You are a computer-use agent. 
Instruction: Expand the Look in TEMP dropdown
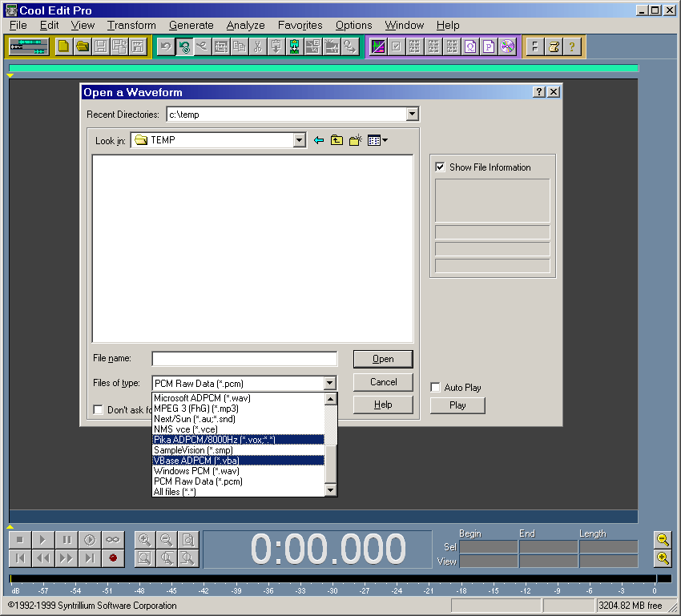pos(299,140)
